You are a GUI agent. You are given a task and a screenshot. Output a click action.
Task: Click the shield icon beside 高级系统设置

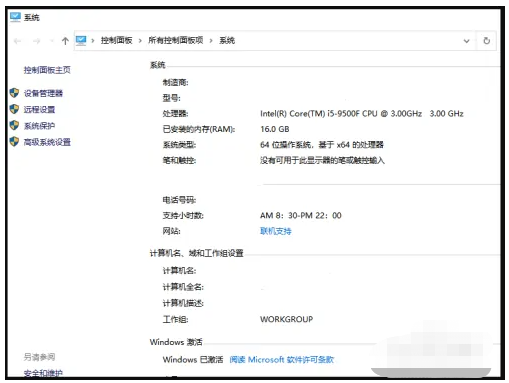(x=14, y=142)
